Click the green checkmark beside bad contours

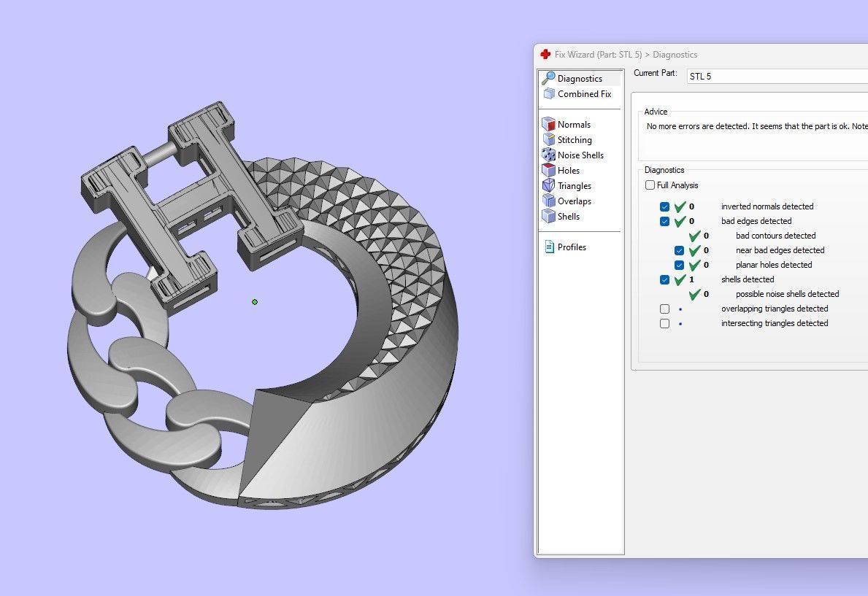pyautogui.click(x=695, y=236)
